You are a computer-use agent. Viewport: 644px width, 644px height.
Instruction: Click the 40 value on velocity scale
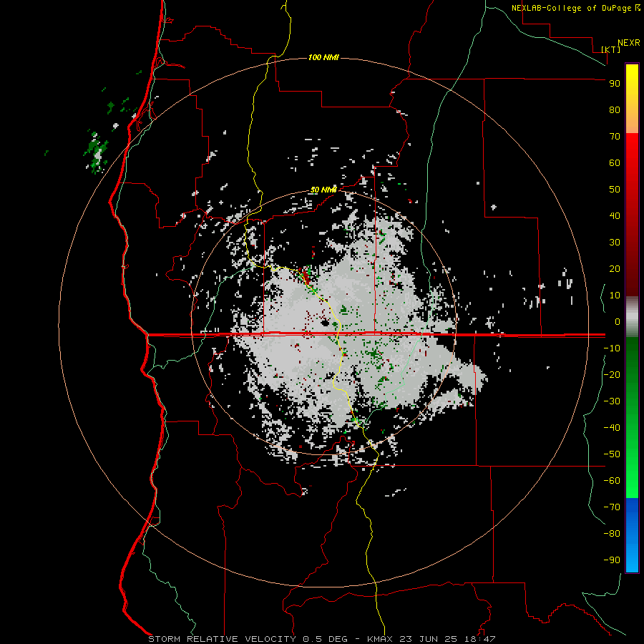pos(615,215)
